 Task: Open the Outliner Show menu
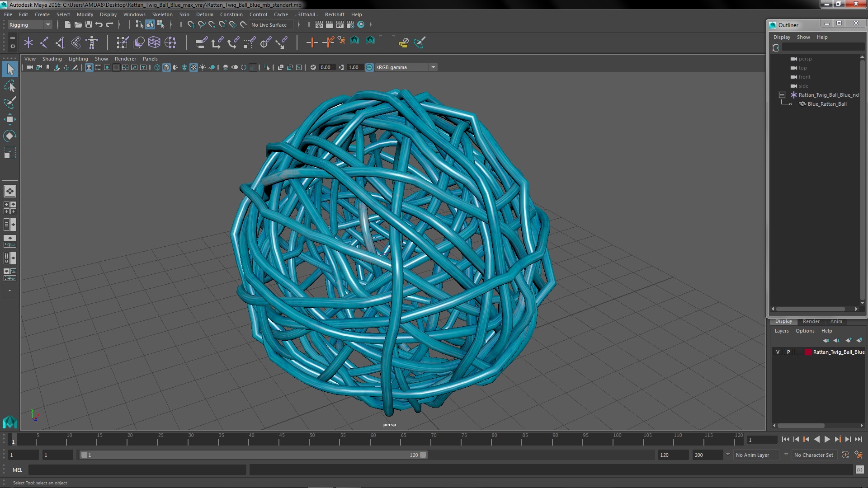(803, 37)
